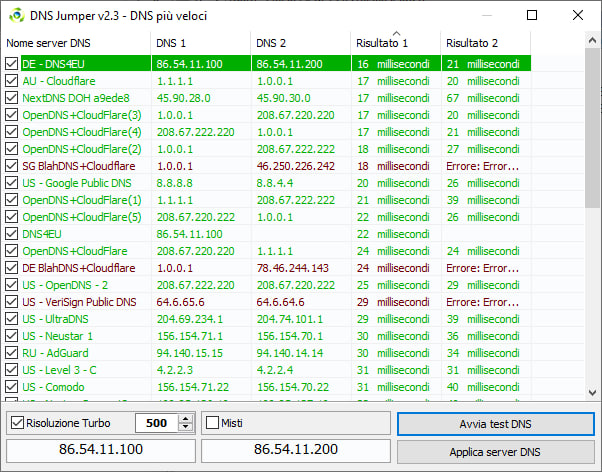Sort by DNS 1 column header
The width and height of the screenshot is (602, 472).
(x=201, y=43)
